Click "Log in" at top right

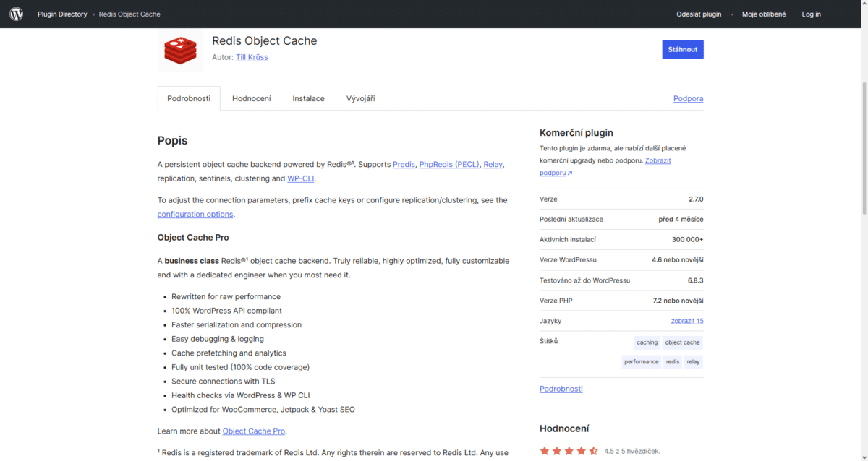tap(811, 14)
